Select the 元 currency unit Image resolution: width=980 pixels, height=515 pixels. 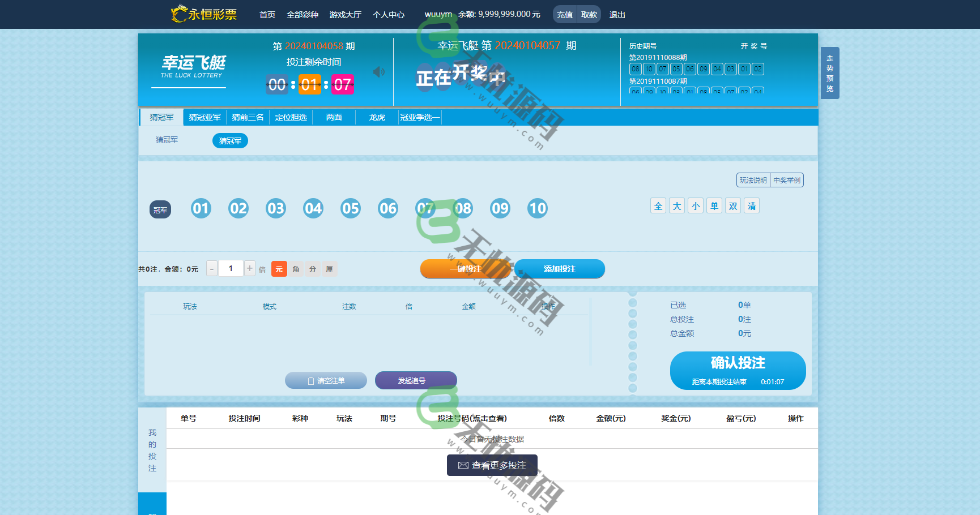coord(279,269)
